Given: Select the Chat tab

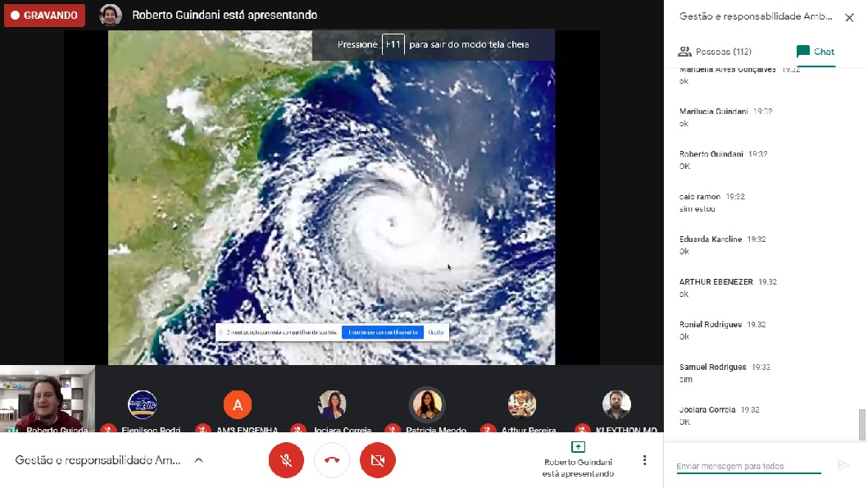Looking at the screenshot, I should click(815, 52).
